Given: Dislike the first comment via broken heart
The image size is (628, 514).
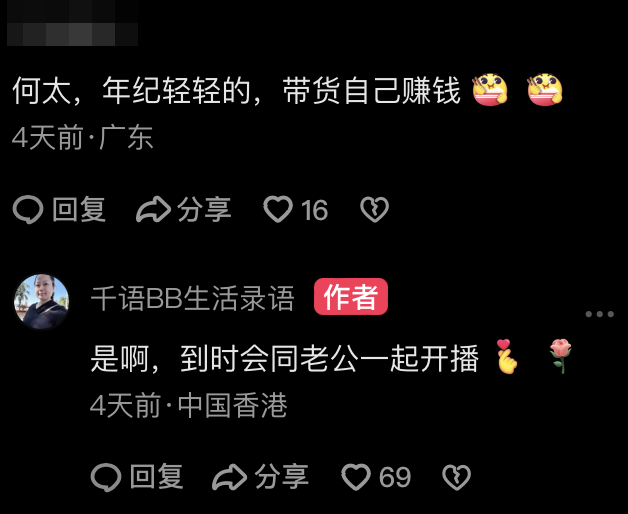Looking at the screenshot, I should (x=374, y=210).
